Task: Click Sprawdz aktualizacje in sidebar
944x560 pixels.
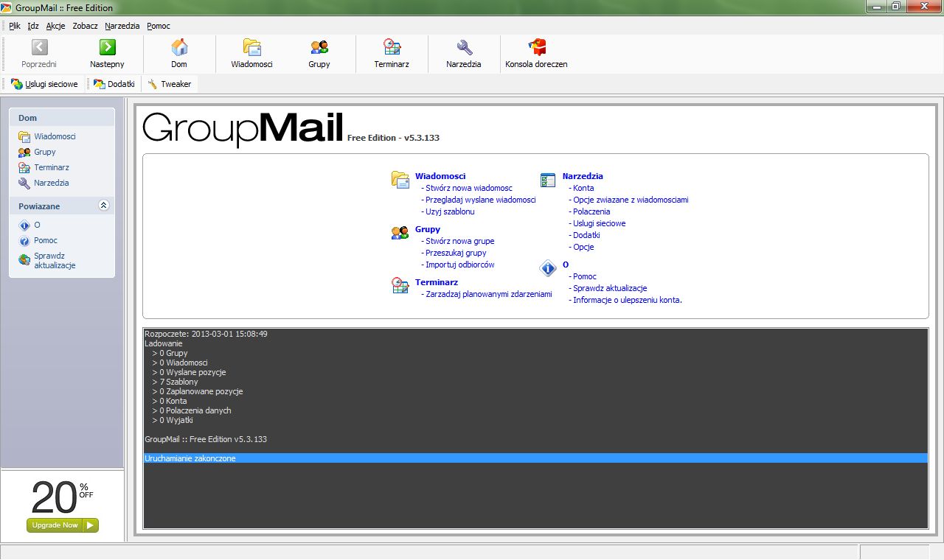Action: click(x=47, y=260)
